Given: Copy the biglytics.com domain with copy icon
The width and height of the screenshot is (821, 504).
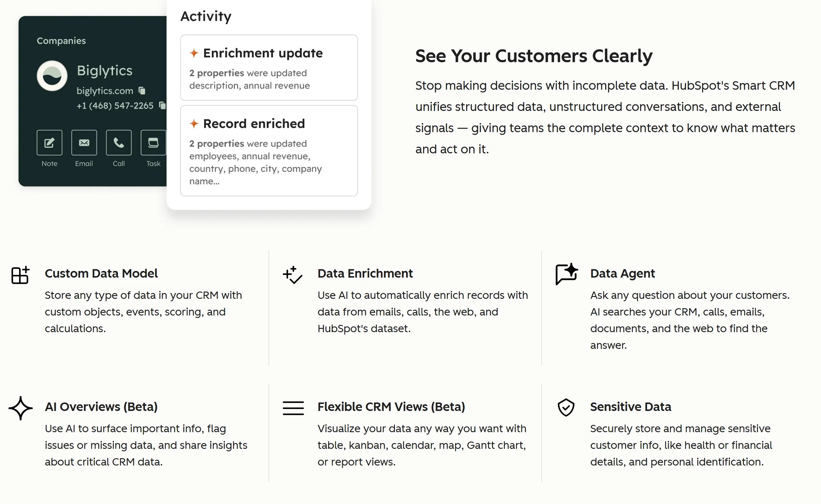Looking at the screenshot, I should point(142,91).
